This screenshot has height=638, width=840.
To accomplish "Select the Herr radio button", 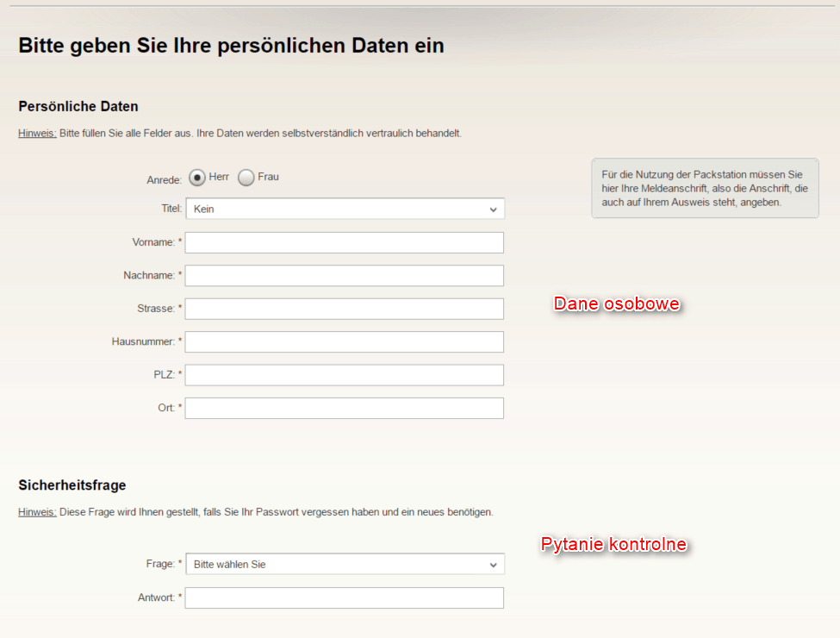I will pos(197,178).
